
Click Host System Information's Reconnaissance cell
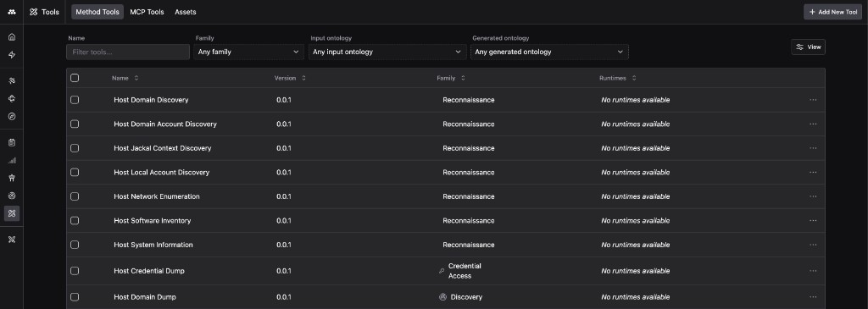pyautogui.click(x=468, y=245)
